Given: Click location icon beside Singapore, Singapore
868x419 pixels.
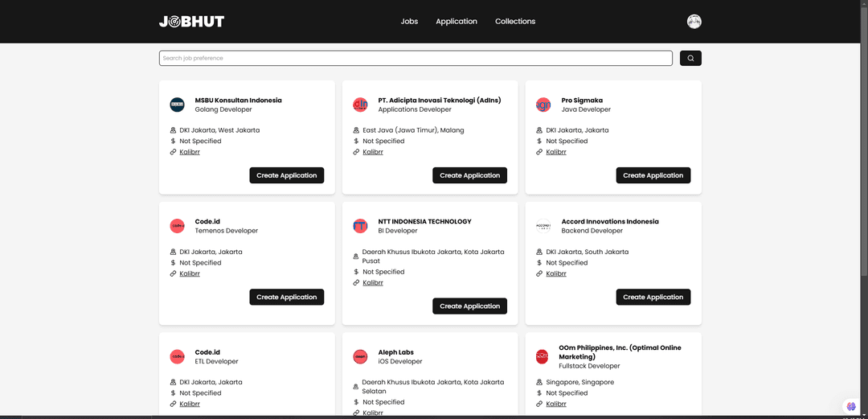Looking at the screenshot, I should click(x=539, y=383).
